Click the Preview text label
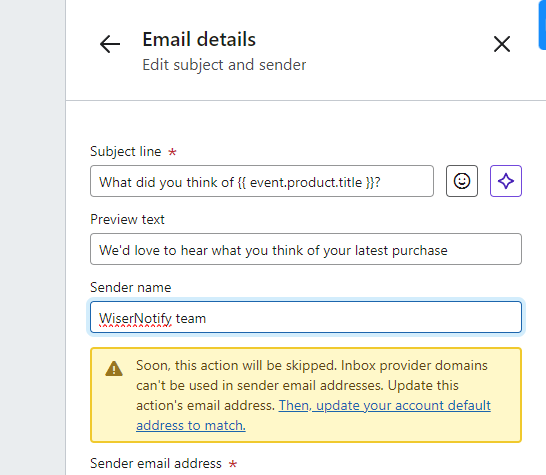Viewport: 546px width, 475px height. coord(127,219)
